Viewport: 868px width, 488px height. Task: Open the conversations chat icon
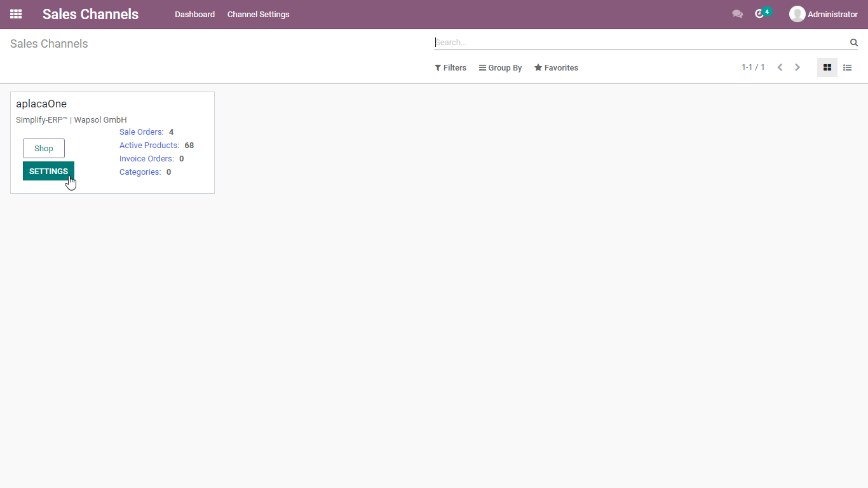pos(737,14)
